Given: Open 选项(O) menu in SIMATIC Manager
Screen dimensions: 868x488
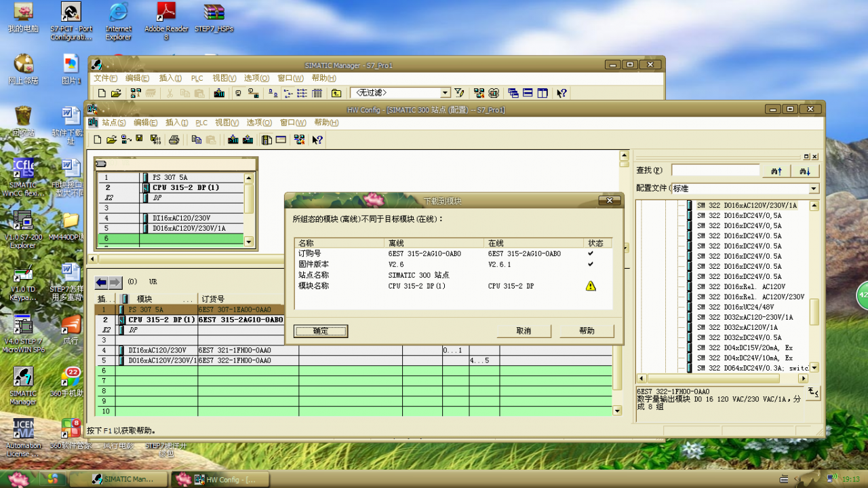Looking at the screenshot, I should [256, 78].
